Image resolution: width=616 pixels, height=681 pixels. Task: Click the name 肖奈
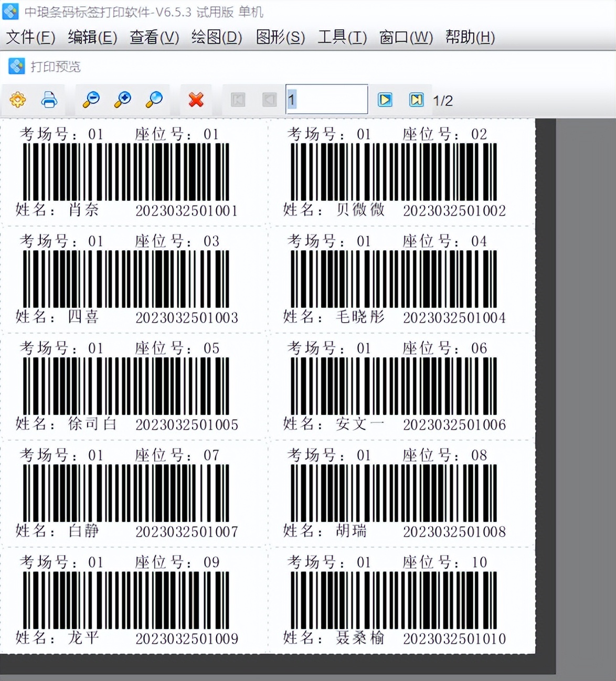pos(83,210)
